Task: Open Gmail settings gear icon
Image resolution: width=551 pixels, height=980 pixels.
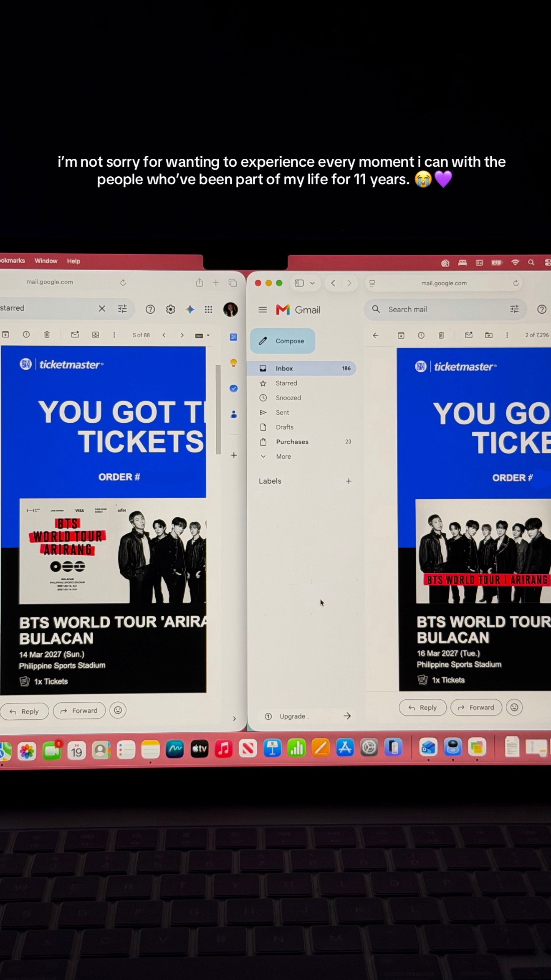Action: [170, 310]
